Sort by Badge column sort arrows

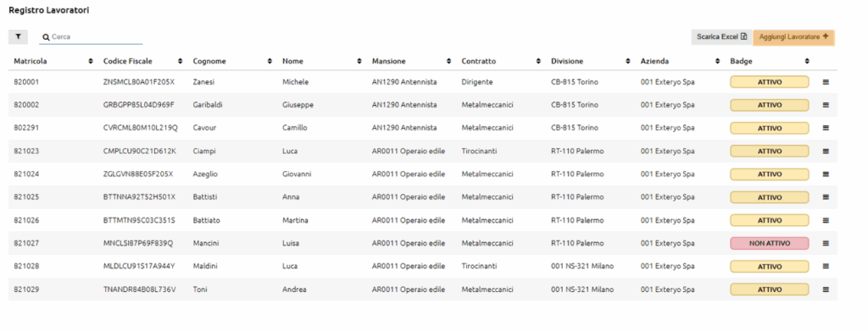click(x=807, y=61)
